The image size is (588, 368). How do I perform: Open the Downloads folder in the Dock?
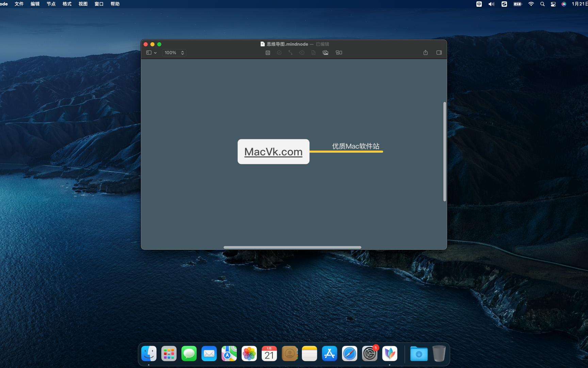coord(419,354)
